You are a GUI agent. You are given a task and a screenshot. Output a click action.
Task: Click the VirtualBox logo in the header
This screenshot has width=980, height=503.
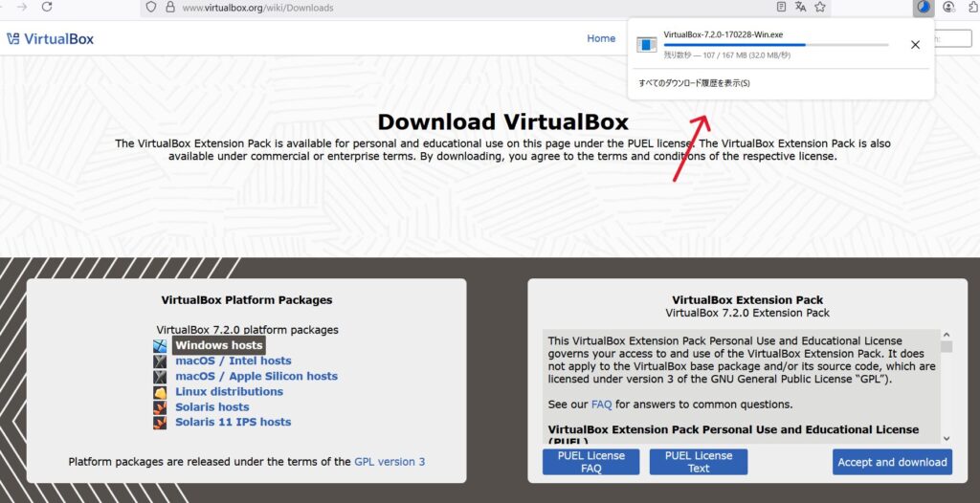pos(50,39)
